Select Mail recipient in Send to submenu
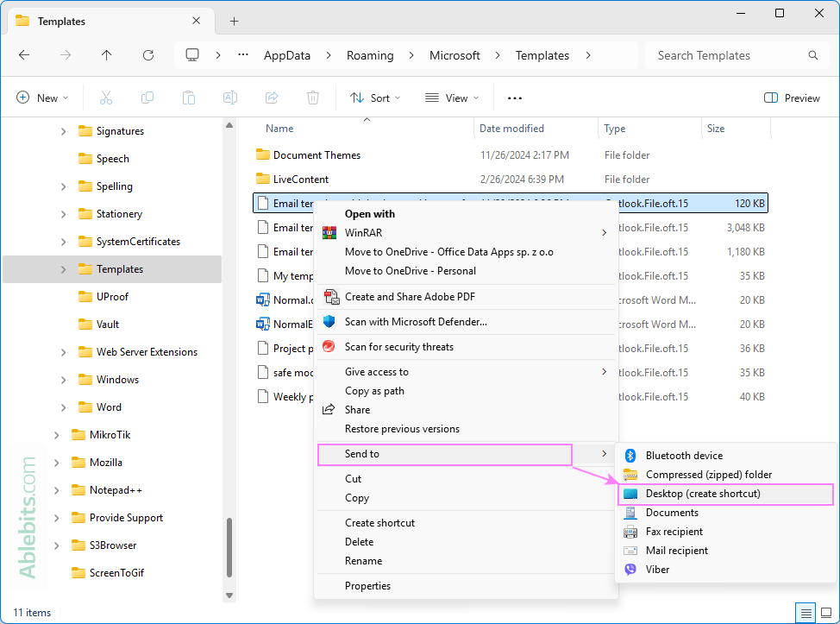 (x=725, y=551)
